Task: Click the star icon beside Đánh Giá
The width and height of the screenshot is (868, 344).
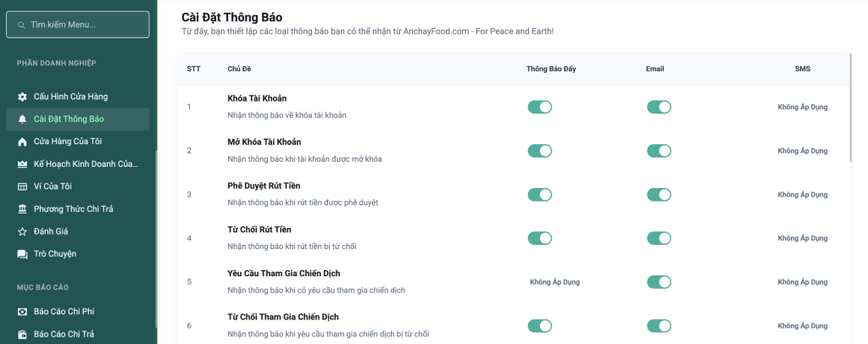Action: coord(22,231)
